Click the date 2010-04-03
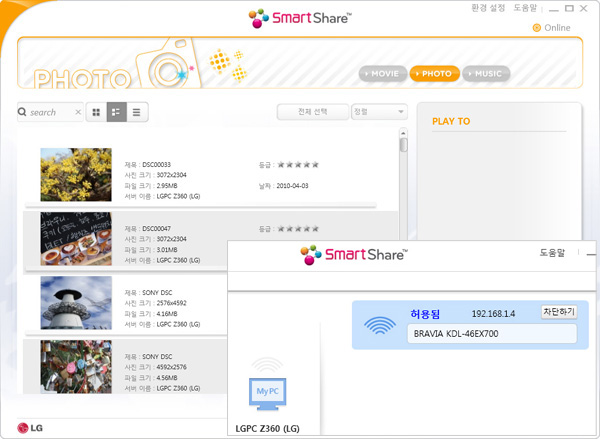The height and width of the screenshot is (439, 600). click(x=292, y=186)
